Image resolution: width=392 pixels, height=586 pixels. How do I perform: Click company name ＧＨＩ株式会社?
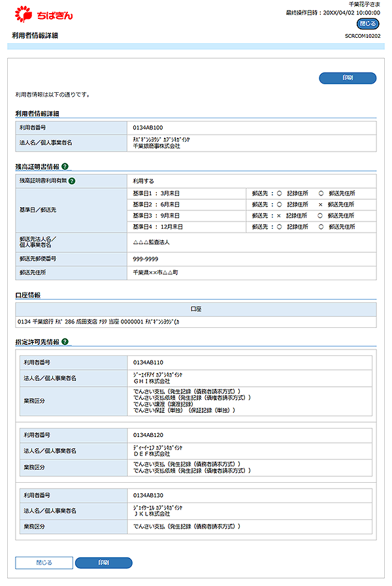point(152,382)
